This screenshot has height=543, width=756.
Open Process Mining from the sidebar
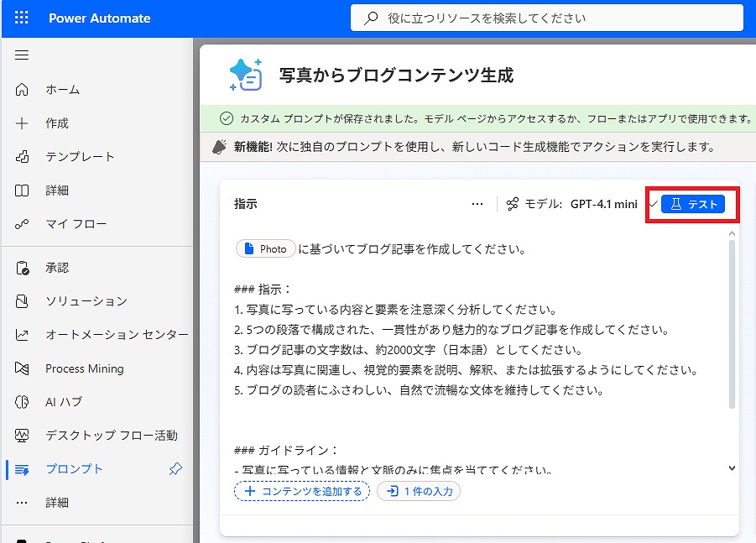(x=84, y=368)
